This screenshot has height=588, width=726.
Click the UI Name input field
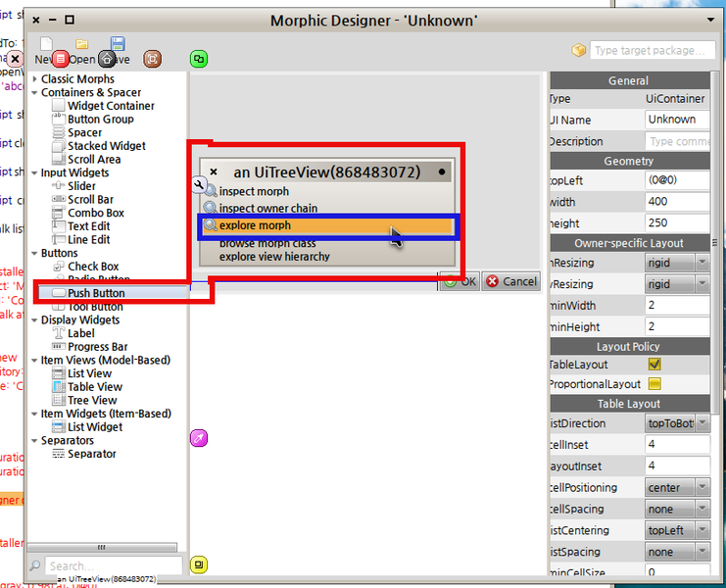tap(678, 120)
